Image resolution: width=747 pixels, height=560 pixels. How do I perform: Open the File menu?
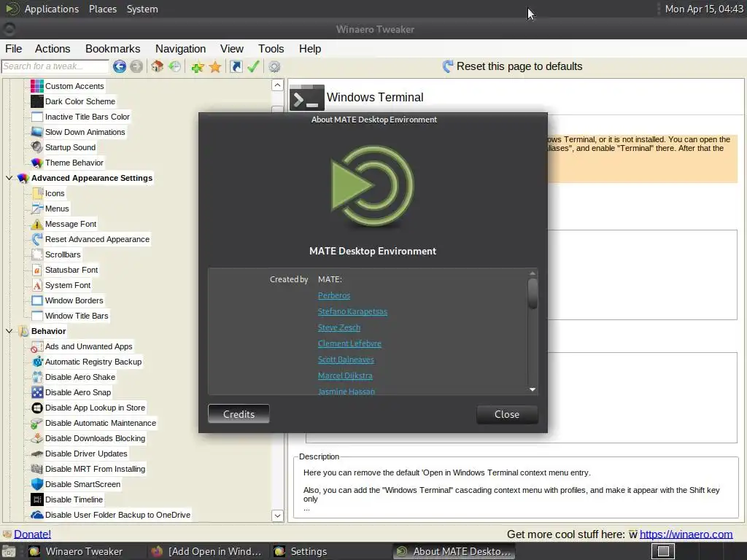(13, 49)
